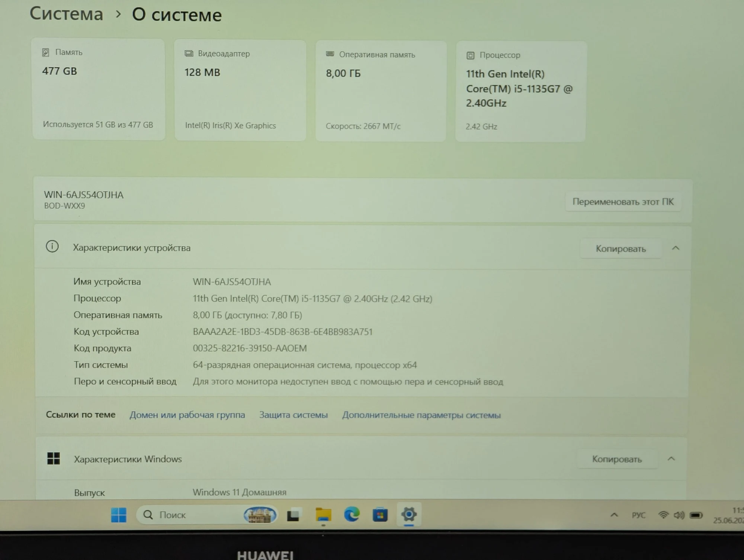Screen dimensions: 744x560
Task: Click Скорость: 2667 МТ/с text
Action: click(363, 126)
